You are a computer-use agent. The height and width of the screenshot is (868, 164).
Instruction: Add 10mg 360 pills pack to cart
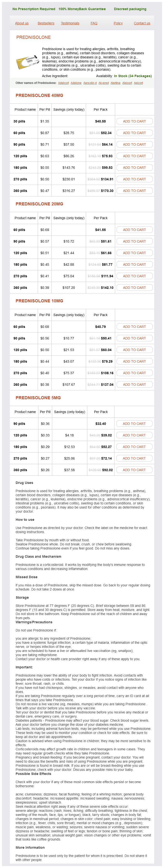[134, 385]
